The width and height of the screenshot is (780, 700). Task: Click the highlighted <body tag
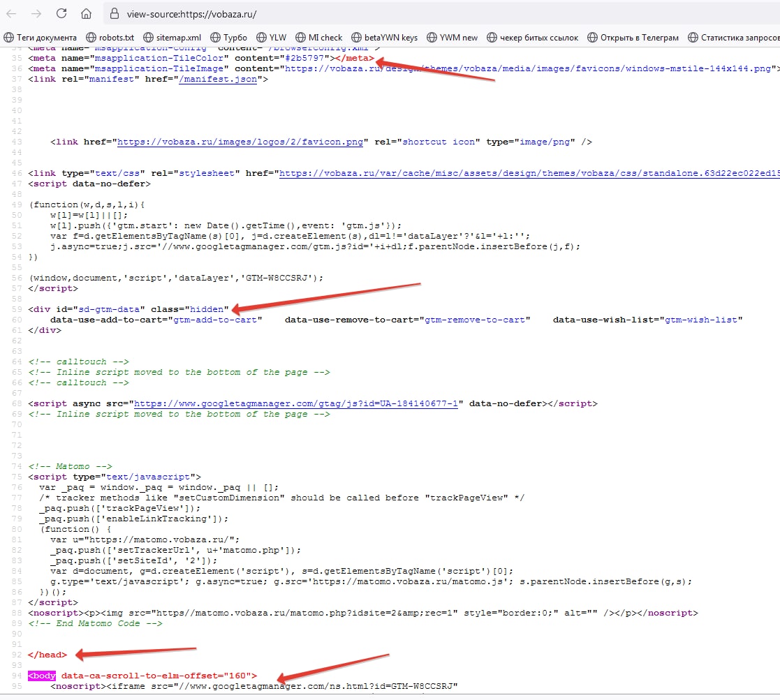coord(42,676)
